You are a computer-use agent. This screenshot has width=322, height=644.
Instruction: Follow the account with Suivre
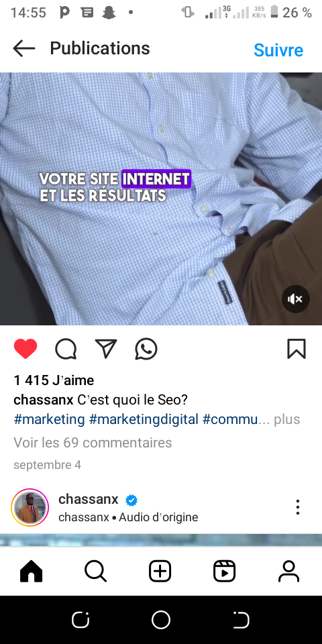(x=278, y=50)
